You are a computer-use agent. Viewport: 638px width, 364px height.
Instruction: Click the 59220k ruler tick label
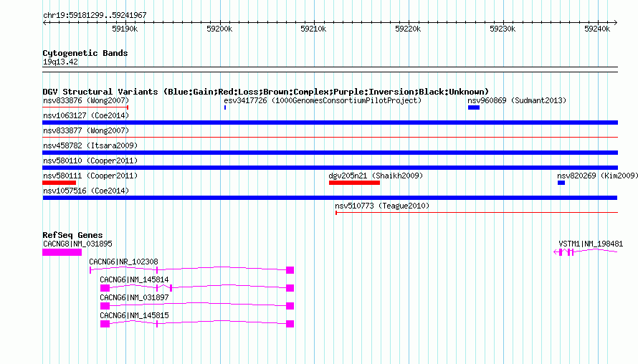coord(408,29)
